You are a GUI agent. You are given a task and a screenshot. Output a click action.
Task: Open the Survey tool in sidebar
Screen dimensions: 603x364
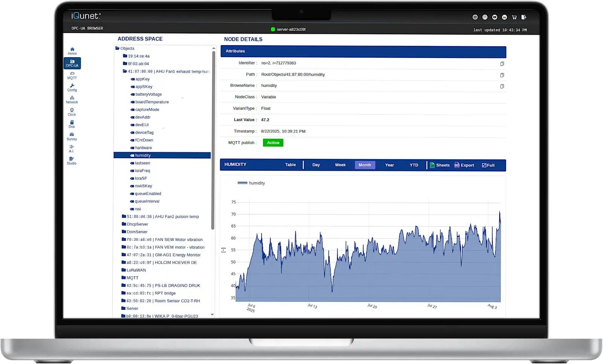coord(72,136)
